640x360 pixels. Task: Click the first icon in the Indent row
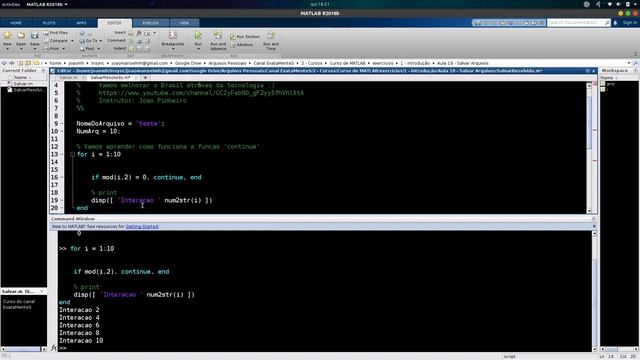tap(131, 49)
